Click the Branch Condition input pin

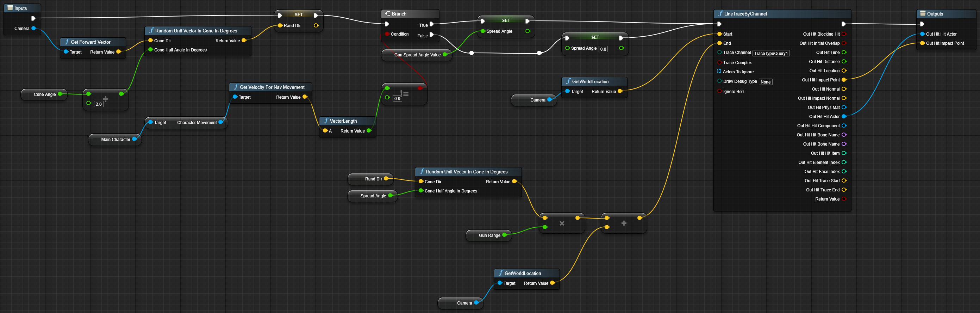tap(387, 34)
